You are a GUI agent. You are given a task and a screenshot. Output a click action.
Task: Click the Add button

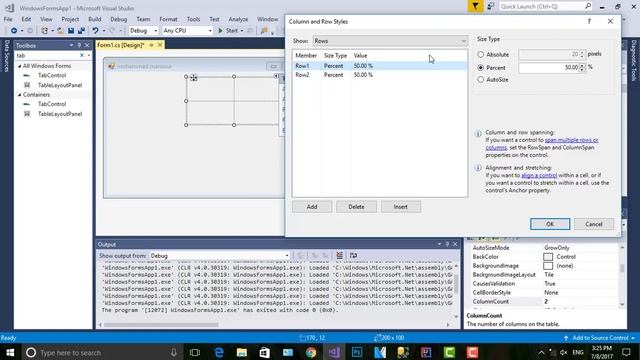pyautogui.click(x=312, y=207)
